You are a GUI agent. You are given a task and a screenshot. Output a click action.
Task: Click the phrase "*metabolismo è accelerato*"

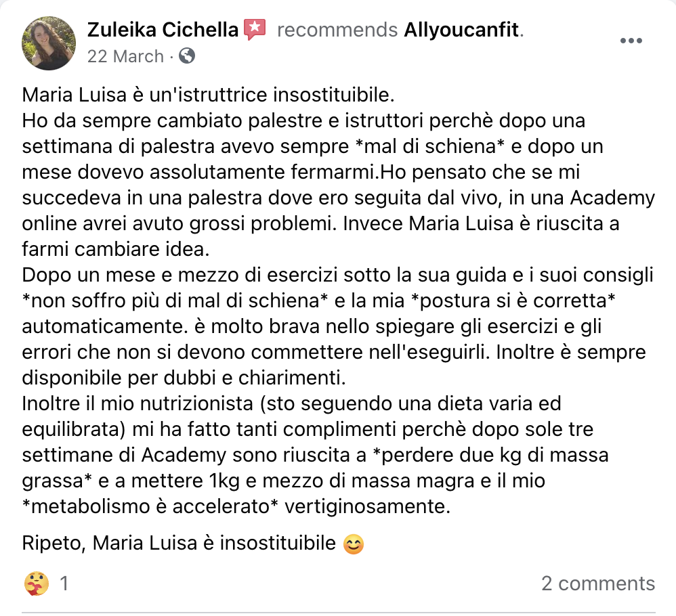click(150, 506)
